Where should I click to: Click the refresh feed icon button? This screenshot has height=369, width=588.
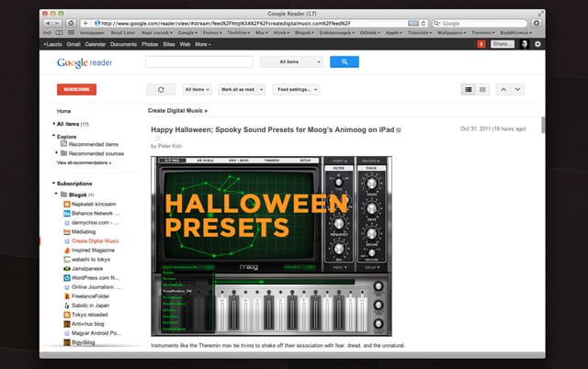pos(161,90)
